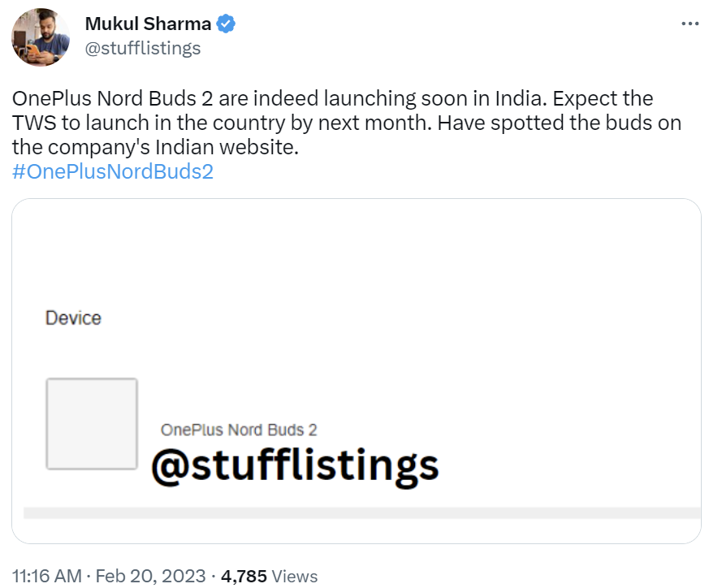Viewport: 709px width, 588px height.
Task: Click the large @stufflistings watermark text
Action: (x=295, y=466)
